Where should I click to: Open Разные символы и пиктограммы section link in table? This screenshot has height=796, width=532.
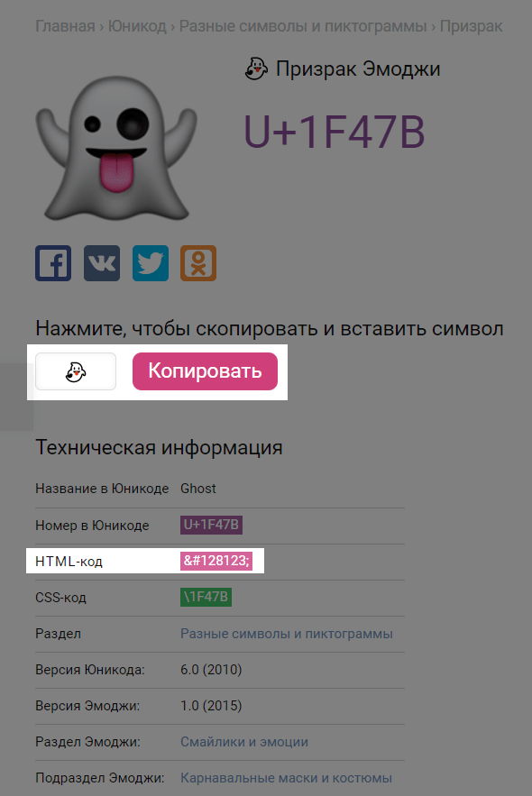(x=287, y=634)
